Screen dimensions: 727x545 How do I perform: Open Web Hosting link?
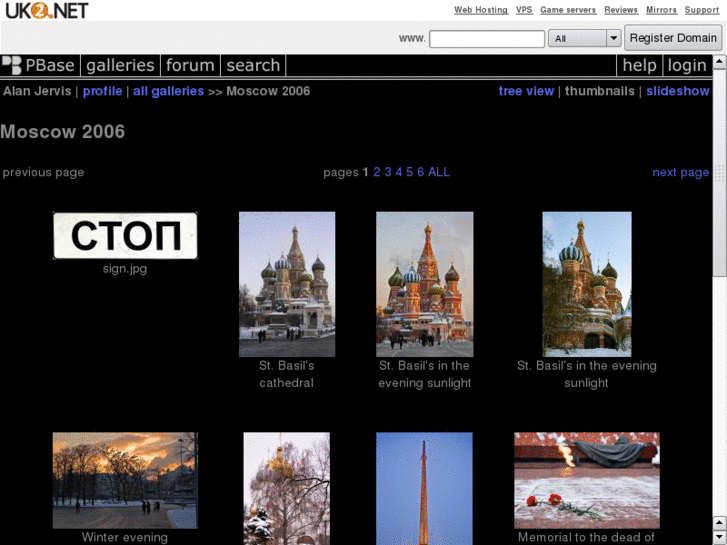point(481,10)
